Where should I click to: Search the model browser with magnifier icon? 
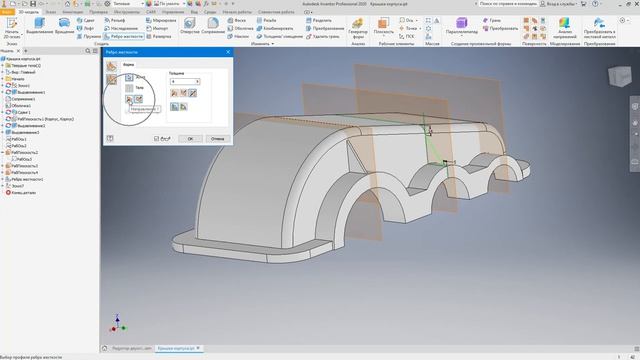point(88,51)
